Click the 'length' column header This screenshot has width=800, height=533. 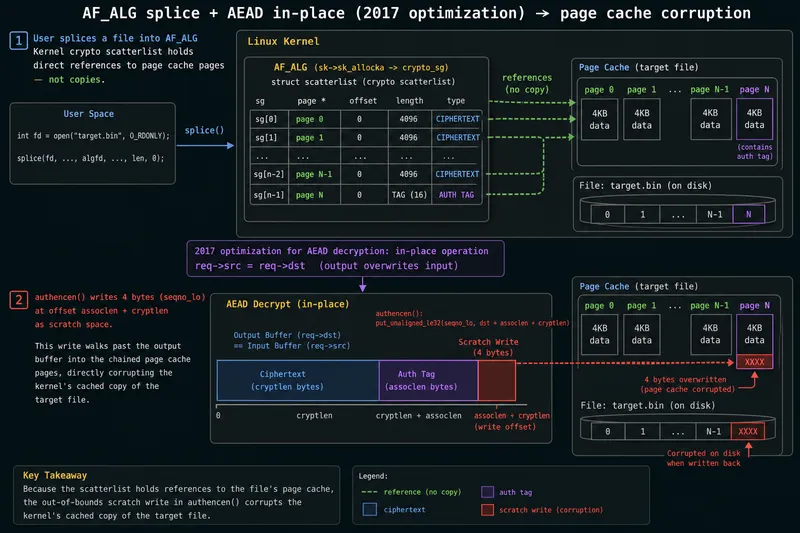point(409,101)
